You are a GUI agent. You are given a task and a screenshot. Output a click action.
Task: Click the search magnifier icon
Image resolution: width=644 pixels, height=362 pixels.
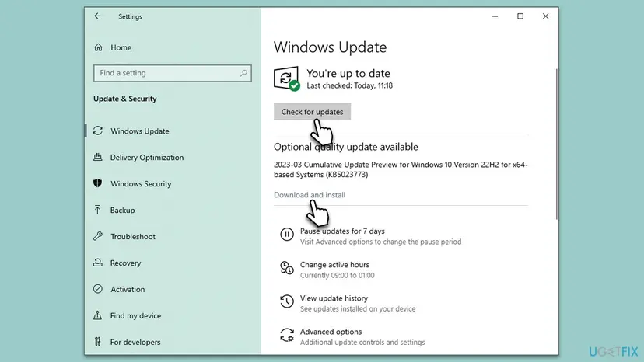pos(243,73)
